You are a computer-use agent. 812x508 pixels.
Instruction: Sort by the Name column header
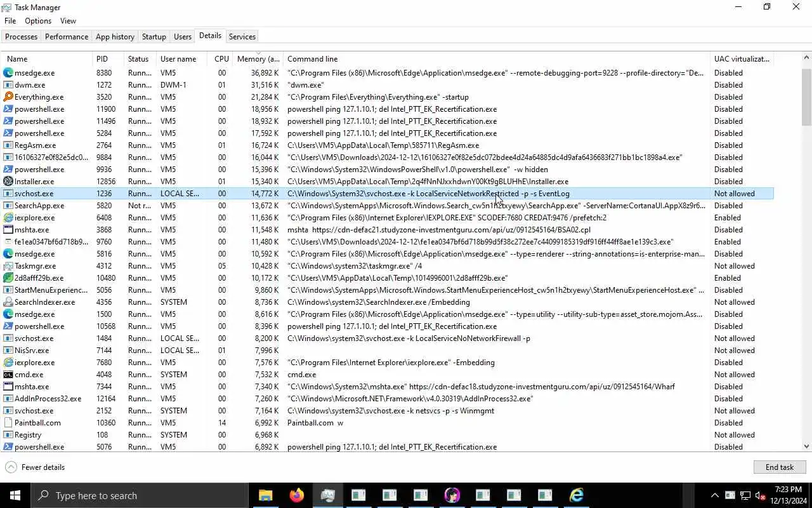(x=47, y=59)
